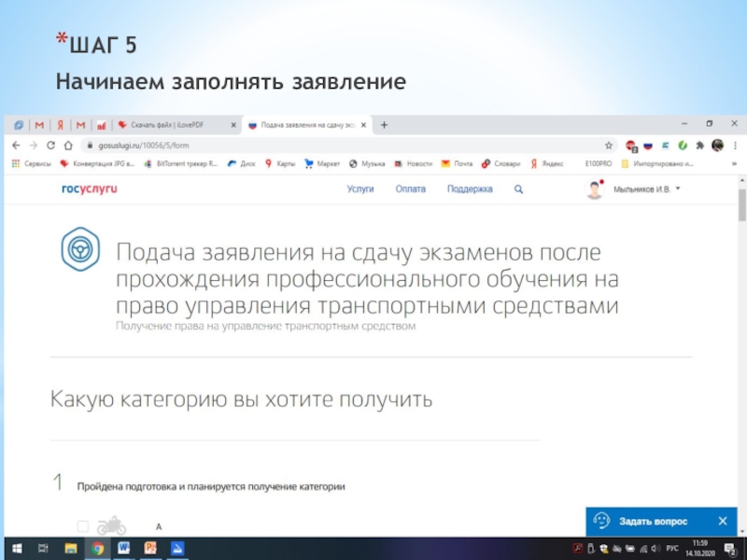Reload the page with the refresh button
This screenshot has width=747, height=560.
tap(51, 146)
